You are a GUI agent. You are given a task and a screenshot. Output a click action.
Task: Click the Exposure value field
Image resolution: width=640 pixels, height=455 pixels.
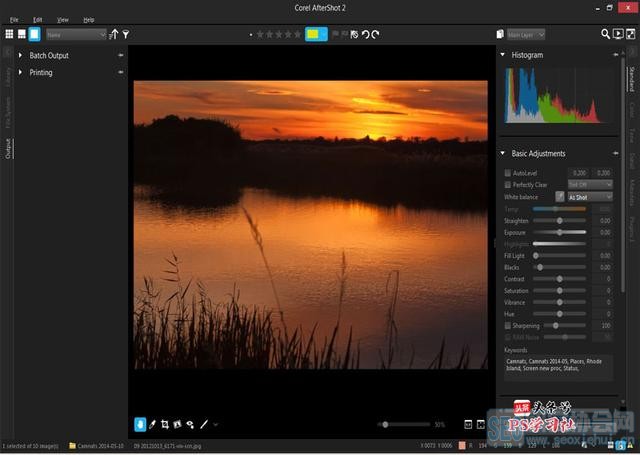click(603, 232)
